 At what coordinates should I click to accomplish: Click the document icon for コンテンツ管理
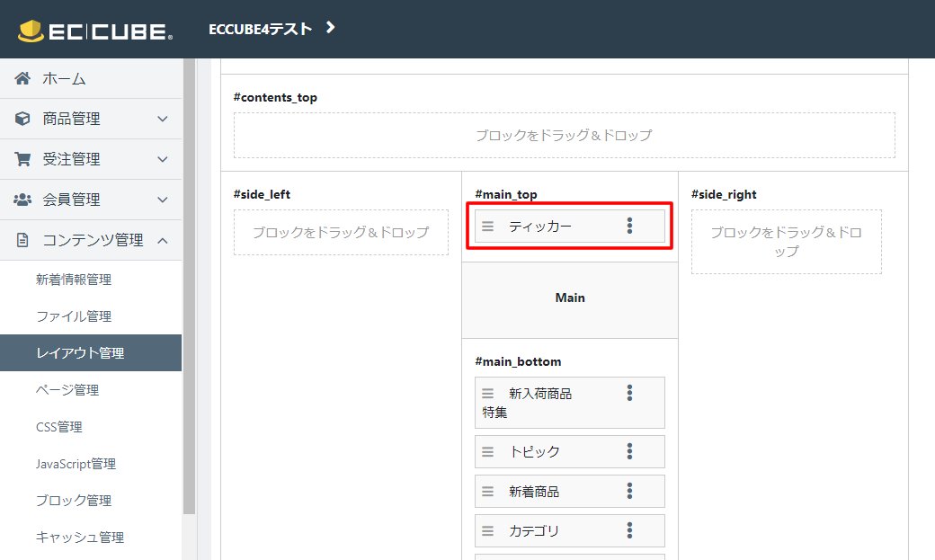(22, 240)
